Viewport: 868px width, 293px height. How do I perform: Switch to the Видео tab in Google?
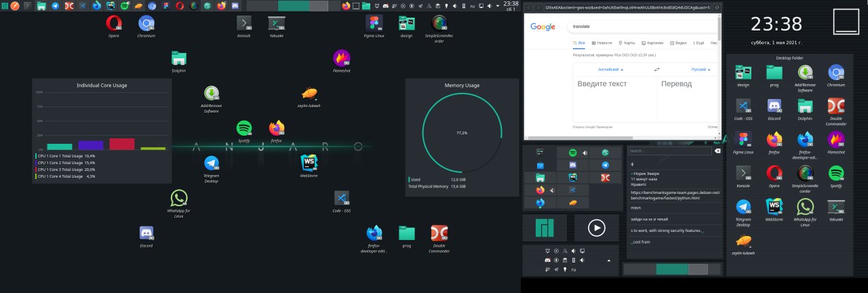[679, 43]
